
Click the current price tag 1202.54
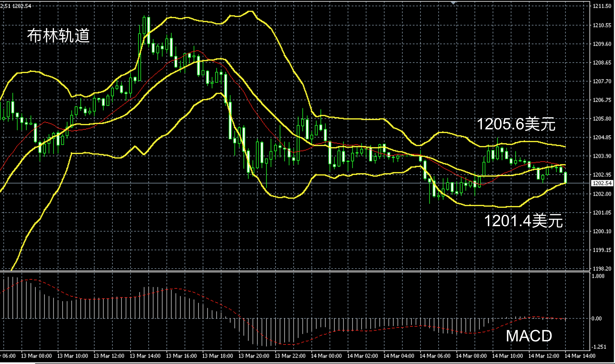tap(602, 183)
